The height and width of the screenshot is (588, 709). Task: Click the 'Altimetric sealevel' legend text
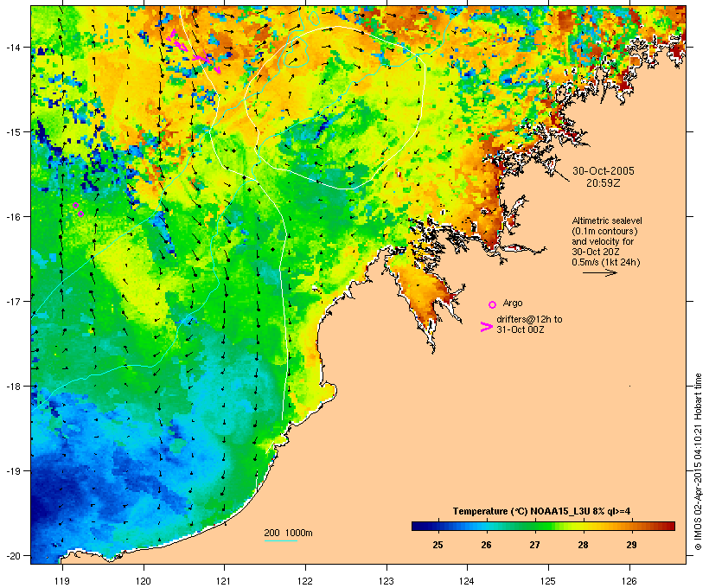pos(607,220)
